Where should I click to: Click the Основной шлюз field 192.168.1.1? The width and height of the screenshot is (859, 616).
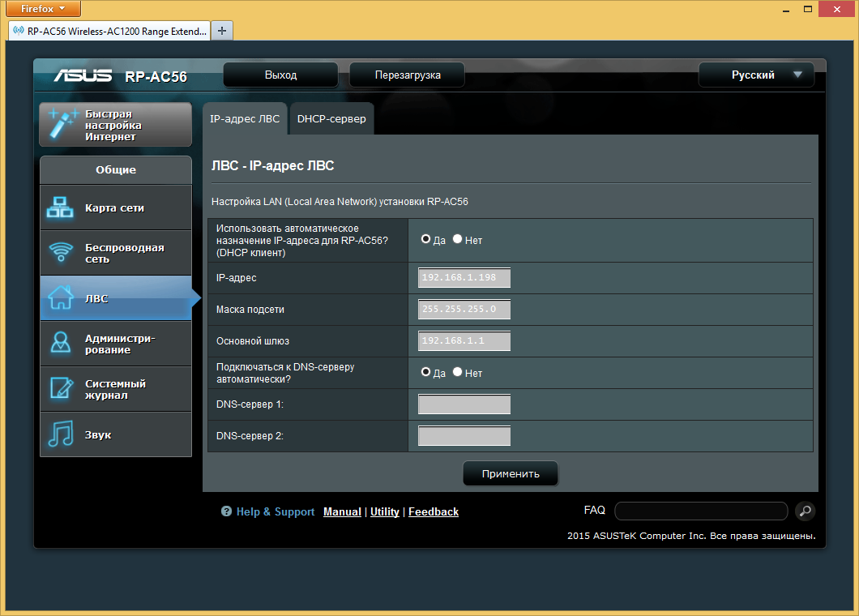coord(464,341)
